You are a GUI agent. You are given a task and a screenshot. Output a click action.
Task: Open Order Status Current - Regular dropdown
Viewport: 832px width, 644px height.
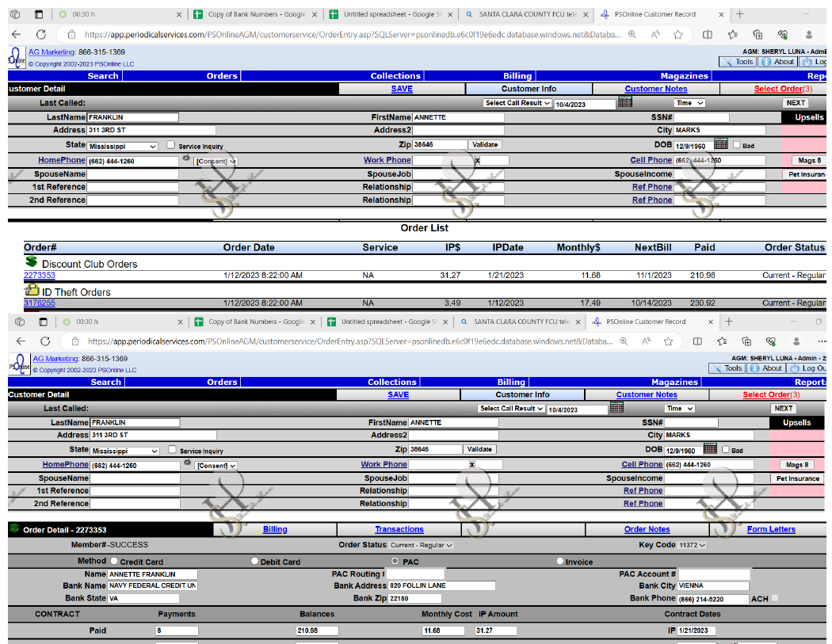point(422,545)
